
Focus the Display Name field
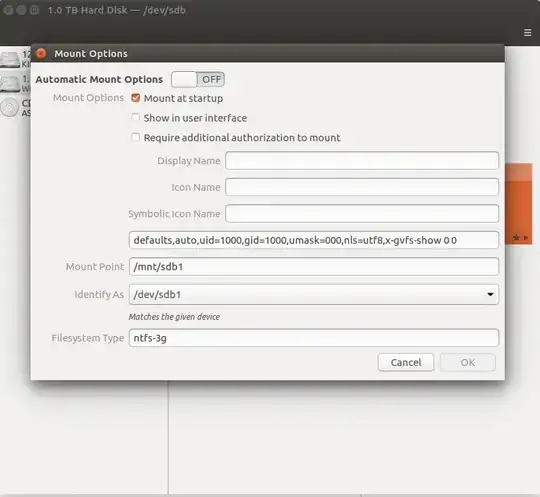(x=362, y=161)
